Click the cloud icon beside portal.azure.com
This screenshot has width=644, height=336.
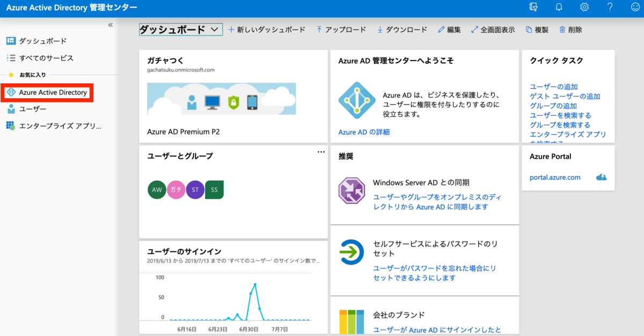point(602,177)
